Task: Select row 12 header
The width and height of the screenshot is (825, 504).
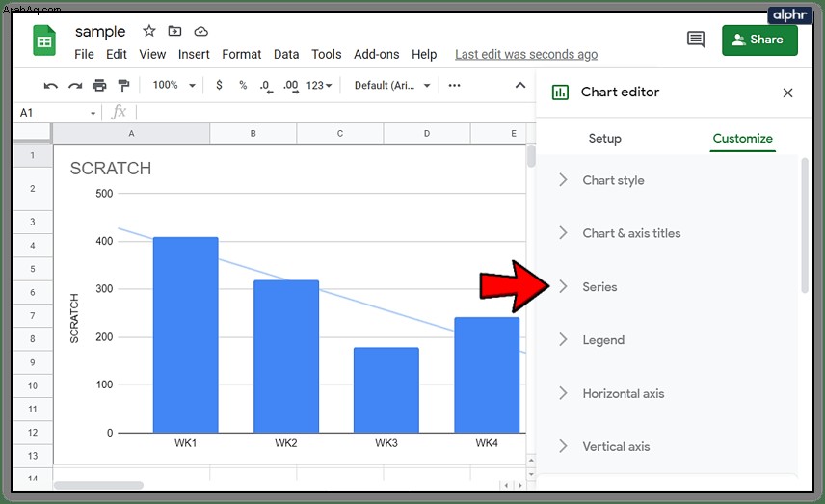Action: (x=33, y=433)
